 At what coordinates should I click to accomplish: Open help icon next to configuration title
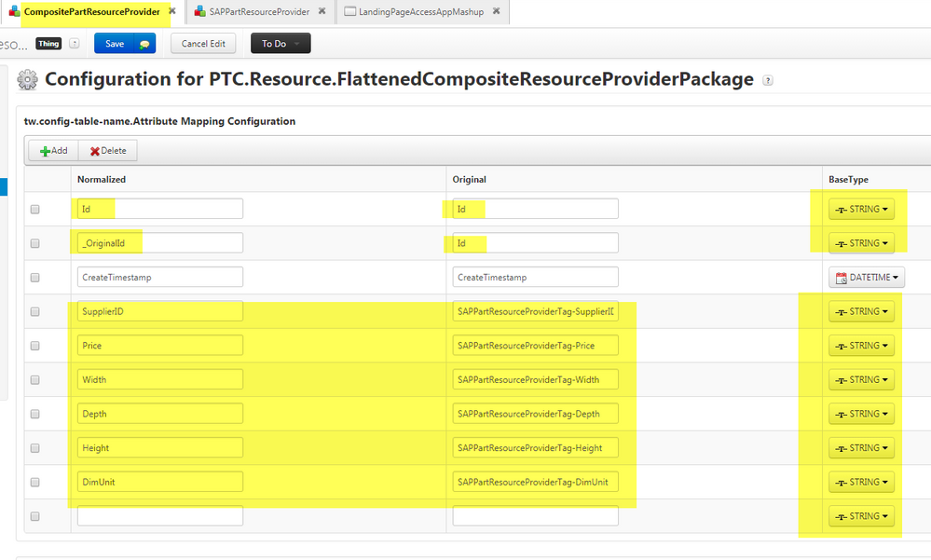[x=768, y=80]
